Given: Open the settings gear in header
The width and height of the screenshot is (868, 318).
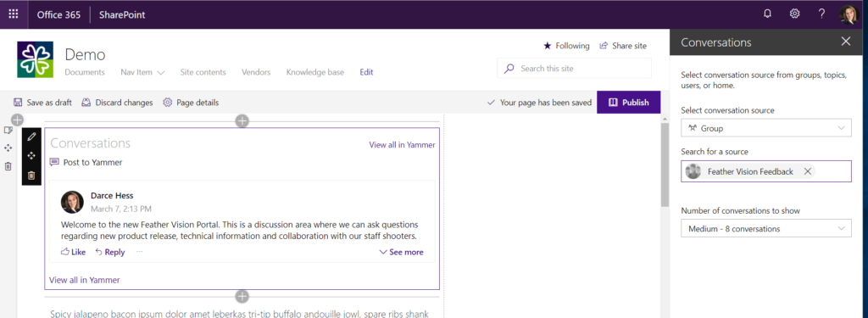Looking at the screenshot, I should (794, 14).
